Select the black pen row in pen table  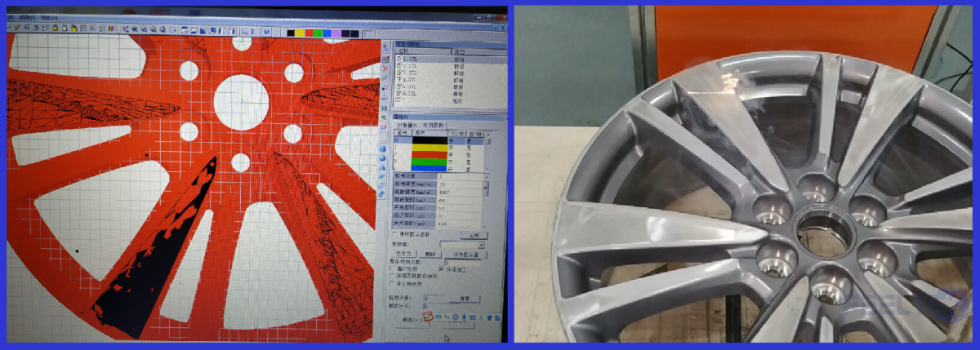[x=439, y=140]
